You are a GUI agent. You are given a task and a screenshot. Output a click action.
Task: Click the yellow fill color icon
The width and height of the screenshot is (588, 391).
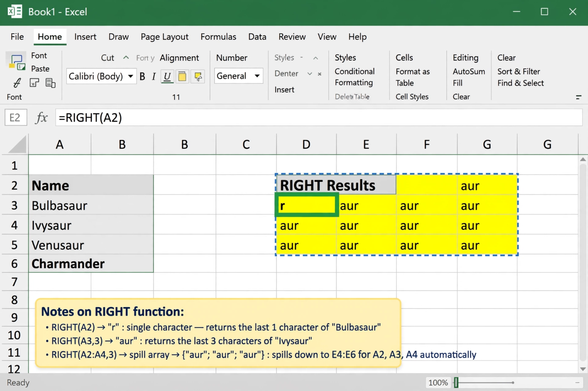182,76
